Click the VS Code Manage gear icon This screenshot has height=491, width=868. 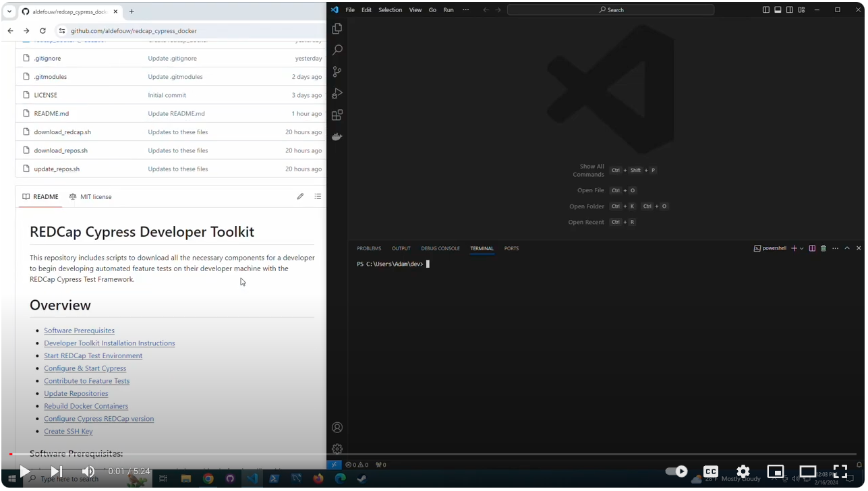click(337, 449)
